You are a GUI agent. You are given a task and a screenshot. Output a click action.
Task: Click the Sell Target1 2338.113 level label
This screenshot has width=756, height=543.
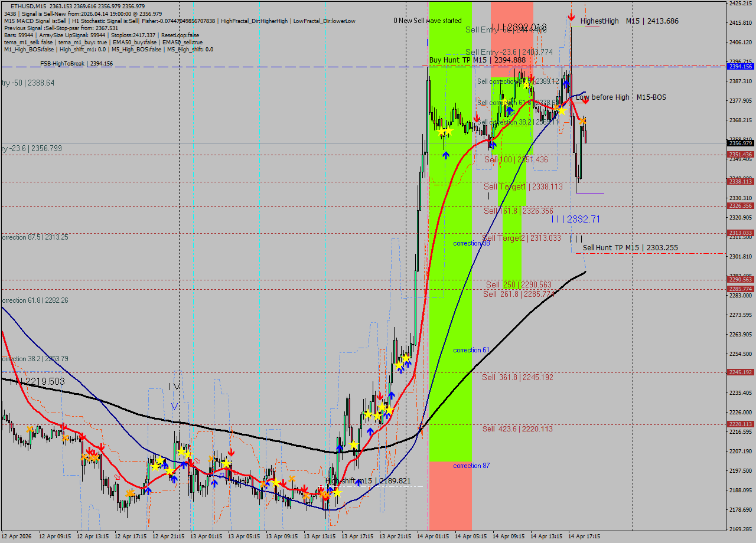click(523, 187)
